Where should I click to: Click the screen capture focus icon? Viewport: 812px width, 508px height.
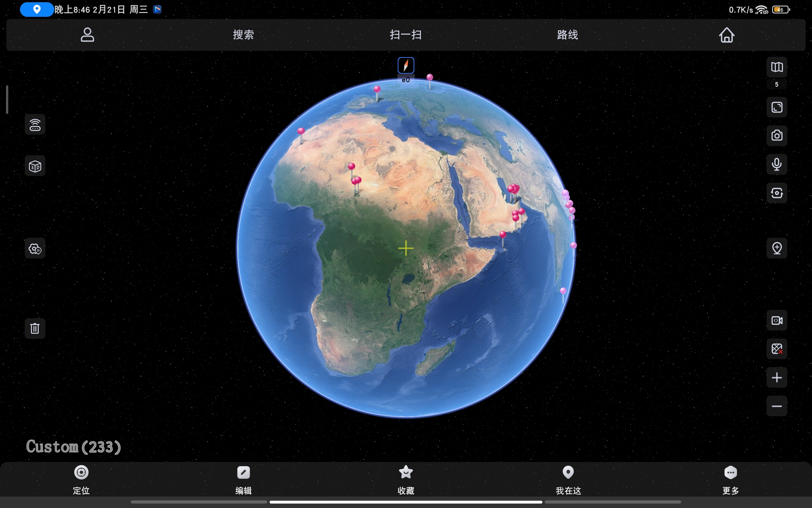pos(777,193)
